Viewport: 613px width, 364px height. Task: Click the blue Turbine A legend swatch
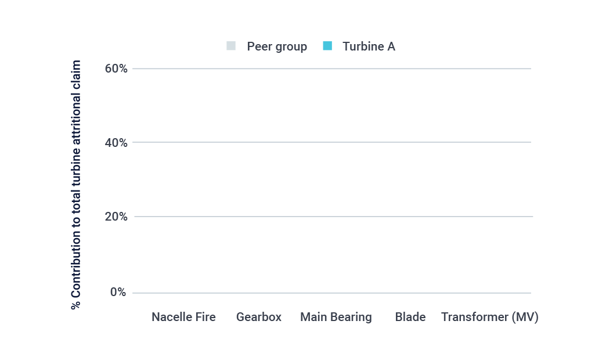point(327,46)
